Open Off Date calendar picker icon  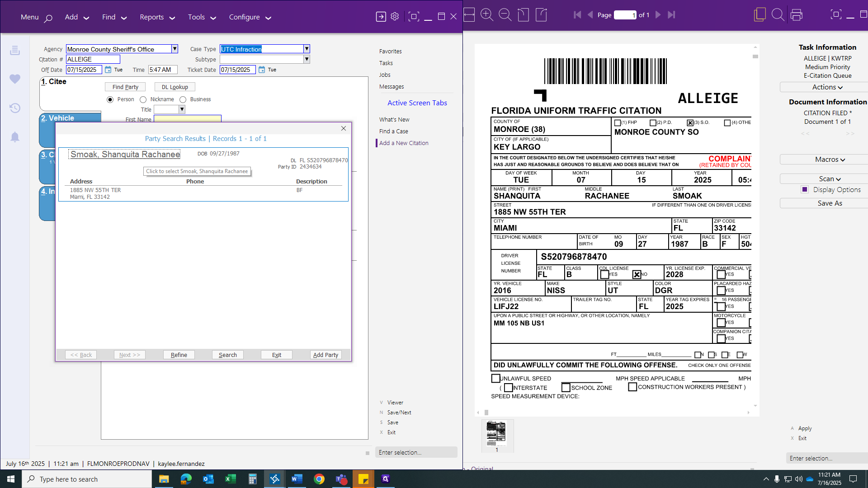click(108, 70)
